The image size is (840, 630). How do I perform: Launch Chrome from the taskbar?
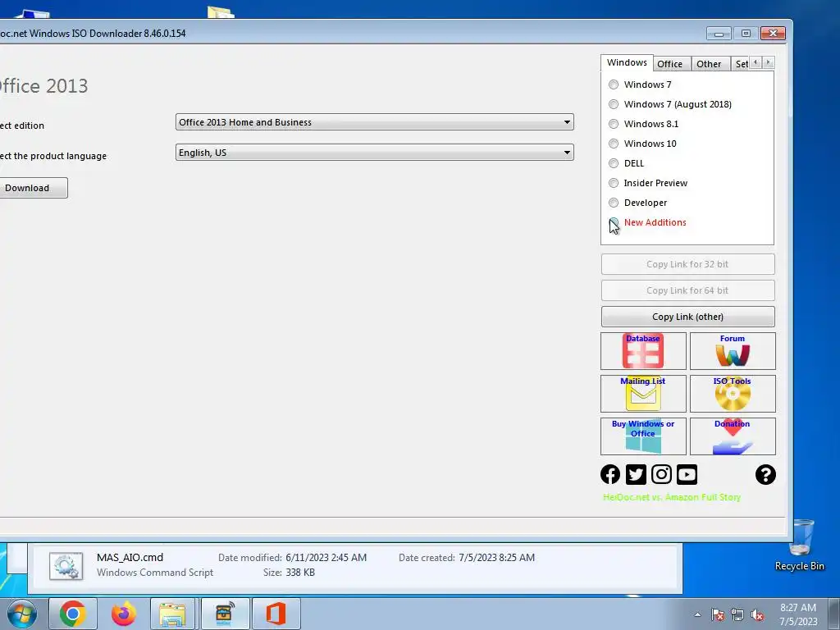[73, 614]
